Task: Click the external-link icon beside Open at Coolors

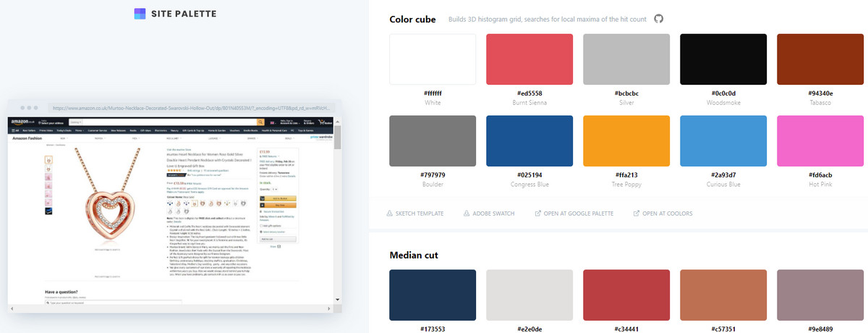Action: 637,214
